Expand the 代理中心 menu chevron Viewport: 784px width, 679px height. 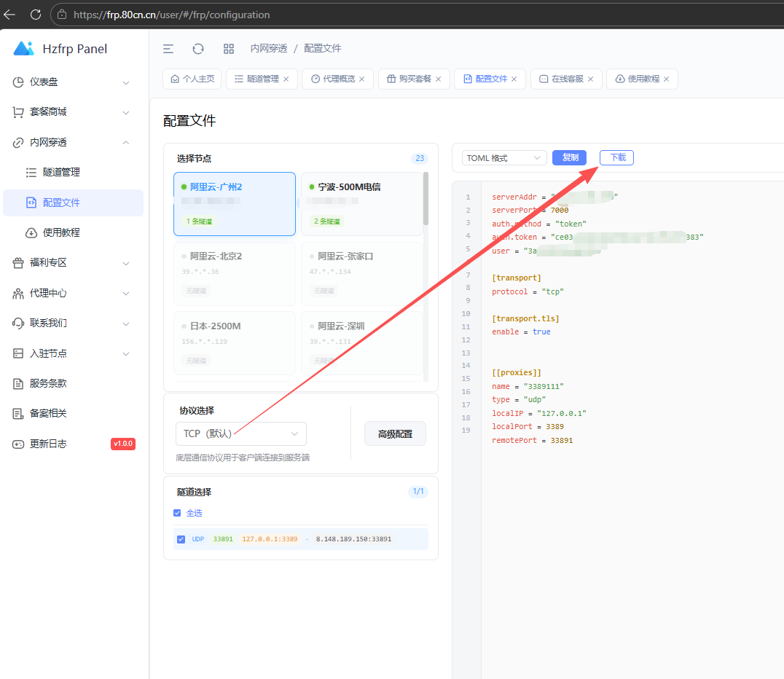point(126,294)
